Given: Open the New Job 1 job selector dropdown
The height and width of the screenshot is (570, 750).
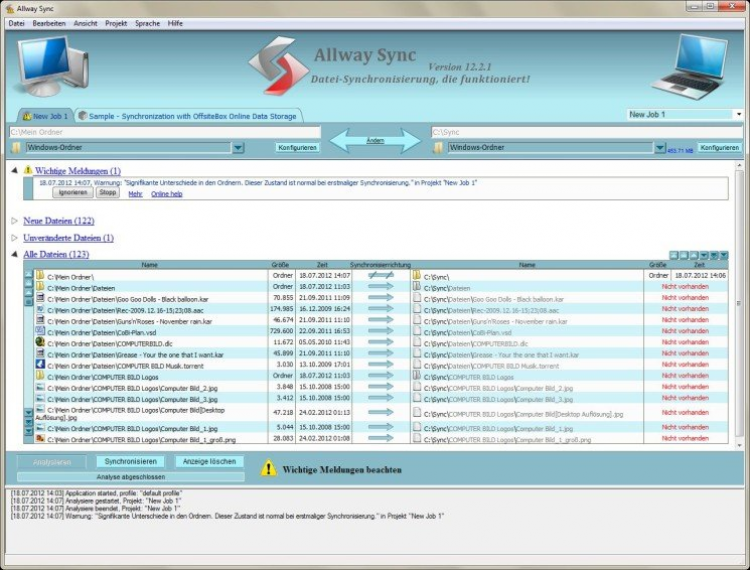Looking at the screenshot, I should [x=739, y=114].
